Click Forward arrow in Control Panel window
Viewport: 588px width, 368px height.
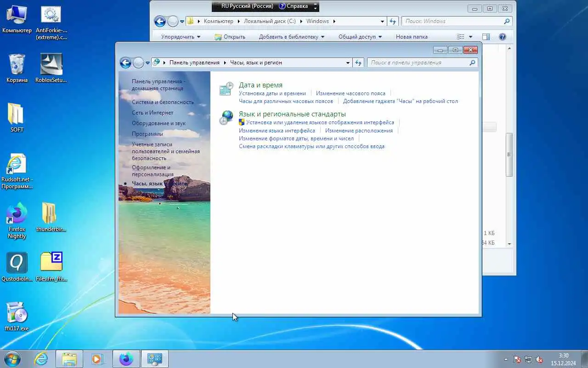click(x=138, y=63)
